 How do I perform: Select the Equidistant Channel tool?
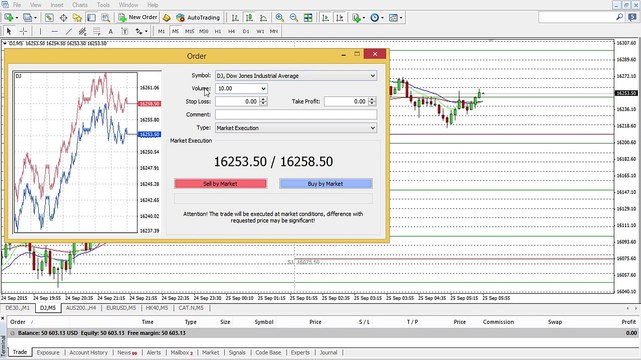pos(82,31)
